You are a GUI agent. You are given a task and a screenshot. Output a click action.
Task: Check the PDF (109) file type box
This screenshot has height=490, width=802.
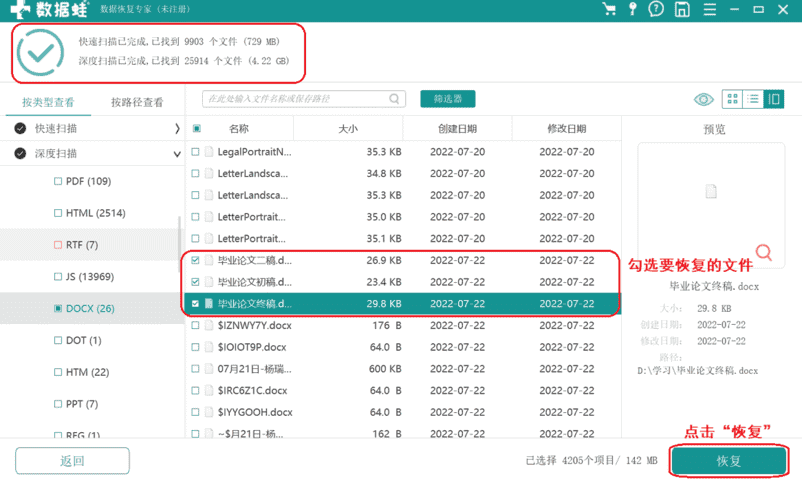click(x=57, y=181)
